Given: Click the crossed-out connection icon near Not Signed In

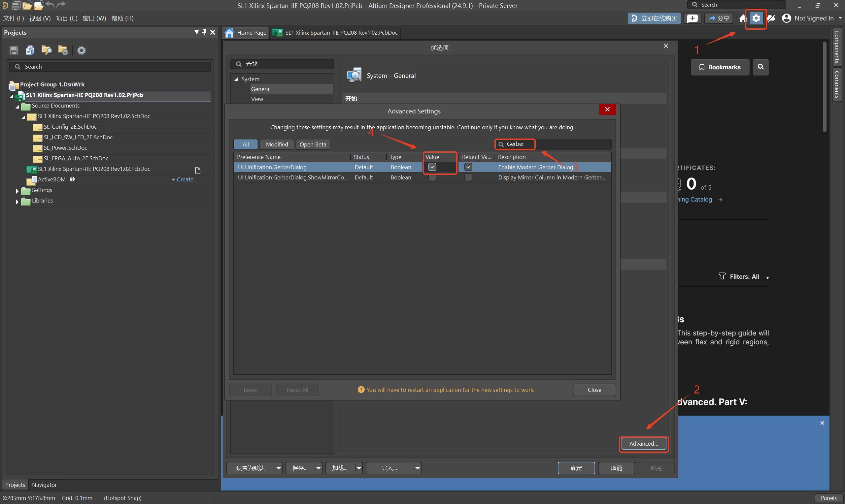Looking at the screenshot, I should tap(771, 18).
